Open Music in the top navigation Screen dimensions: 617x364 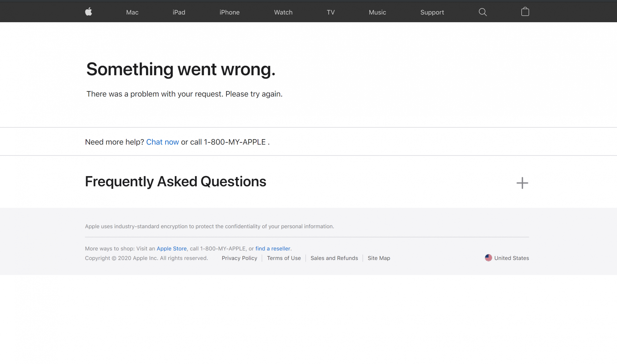[377, 12]
